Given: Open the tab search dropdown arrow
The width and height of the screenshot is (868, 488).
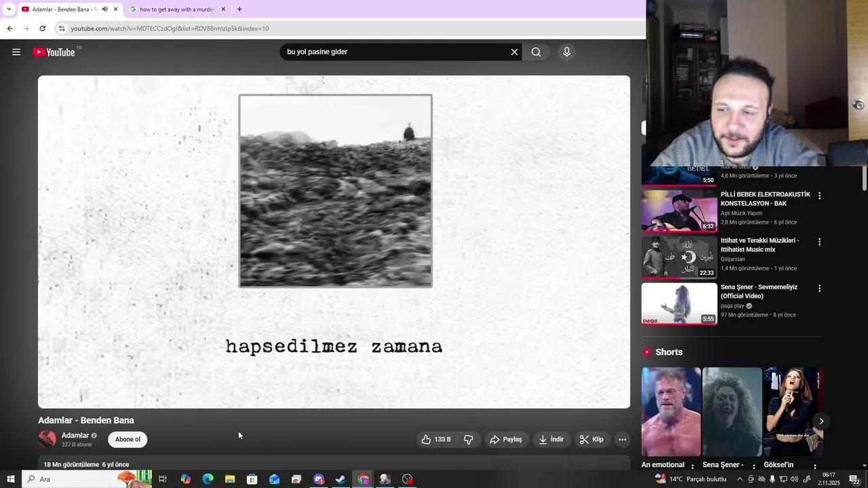Looking at the screenshot, I should 8,9.
